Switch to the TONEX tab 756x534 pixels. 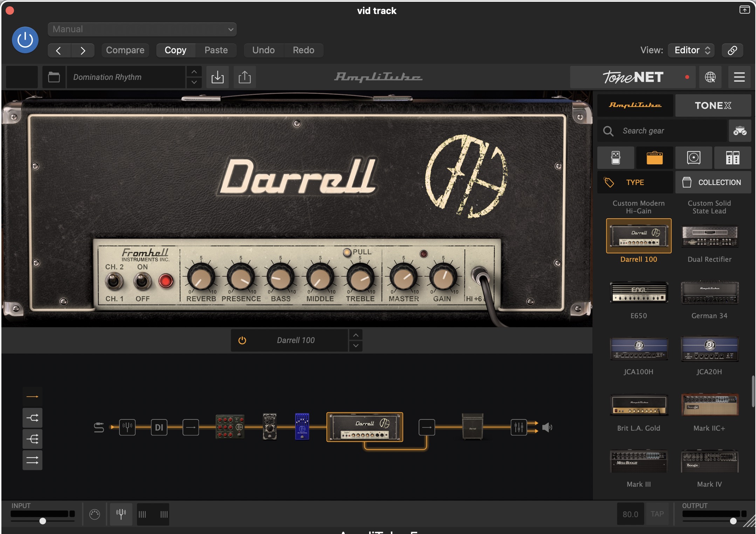[713, 105]
